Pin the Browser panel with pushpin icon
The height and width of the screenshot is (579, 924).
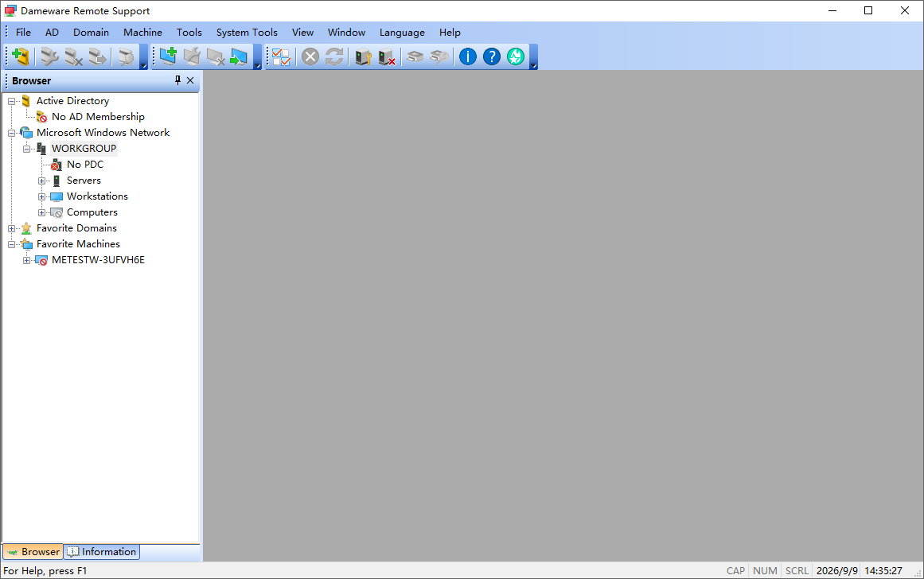[177, 80]
